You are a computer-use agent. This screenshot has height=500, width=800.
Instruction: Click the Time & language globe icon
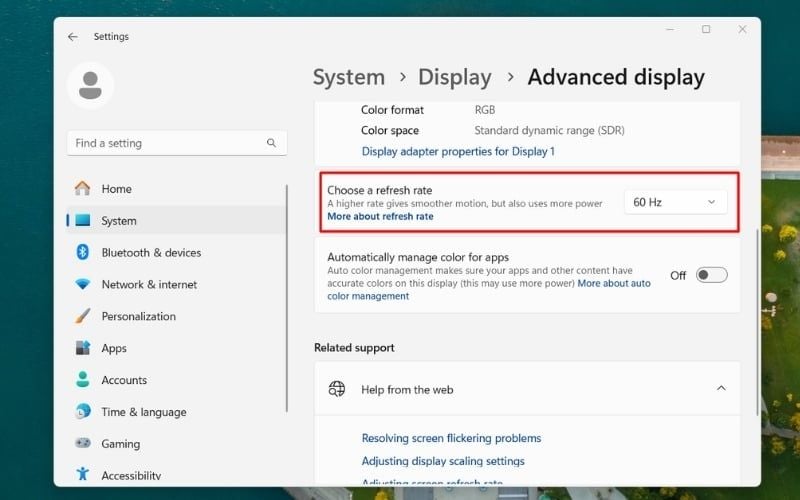point(83,411)
